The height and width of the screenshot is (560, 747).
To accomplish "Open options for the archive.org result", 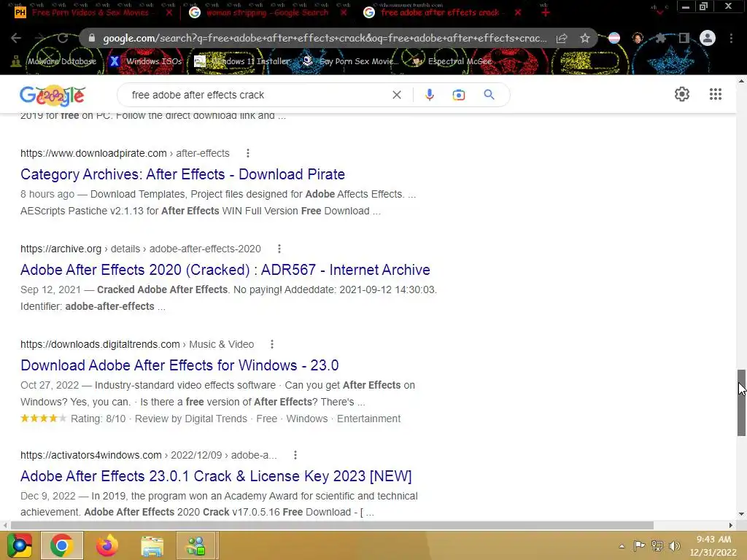I will pos(279,249).
